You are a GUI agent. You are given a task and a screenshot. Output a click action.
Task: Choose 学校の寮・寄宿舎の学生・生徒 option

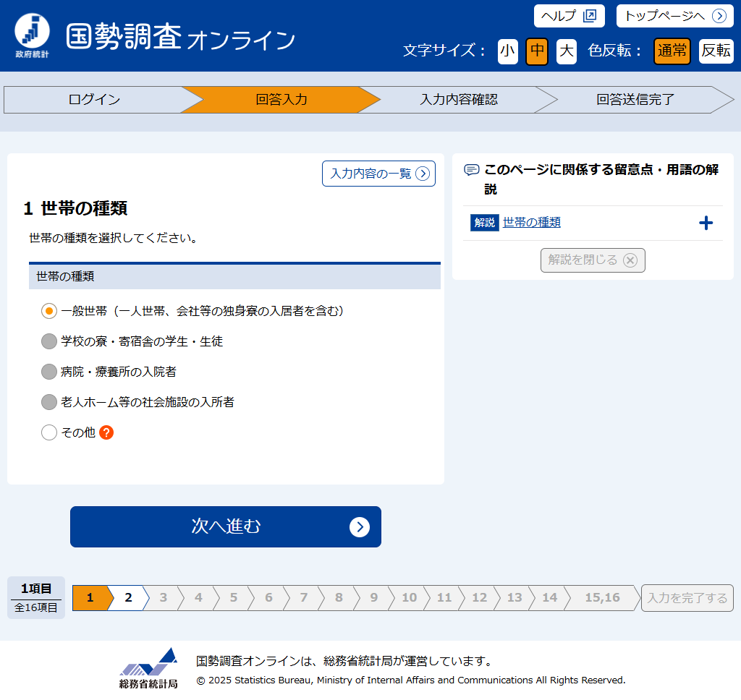tap(49, 341)
